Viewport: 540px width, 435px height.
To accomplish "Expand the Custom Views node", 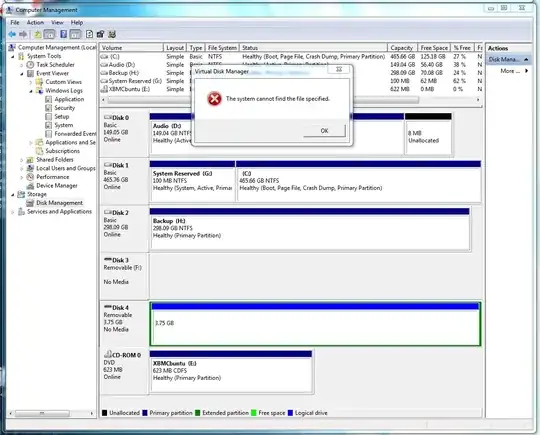I will [x=31, y=82].
